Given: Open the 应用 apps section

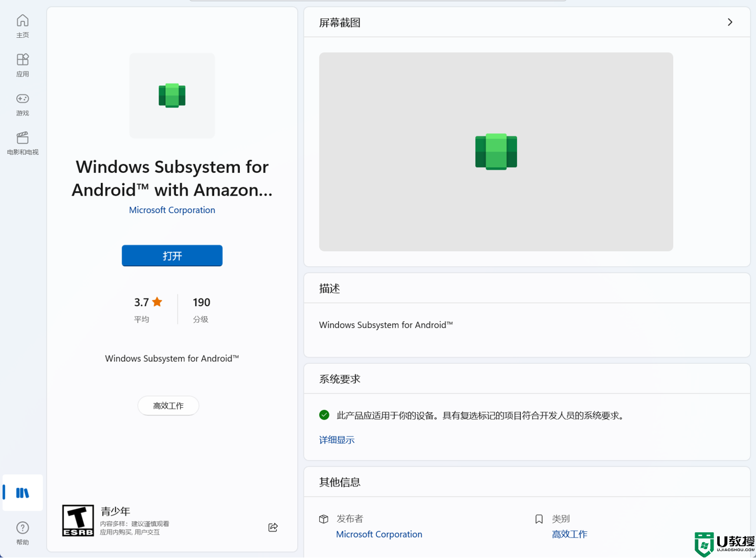Looking at the screenshot, I should coord(23,65).
